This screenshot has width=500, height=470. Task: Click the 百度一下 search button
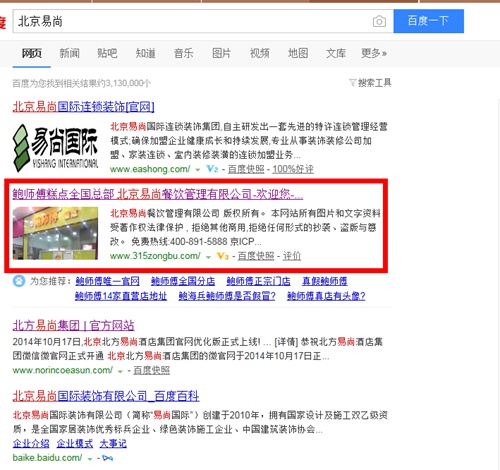[428, 21]
